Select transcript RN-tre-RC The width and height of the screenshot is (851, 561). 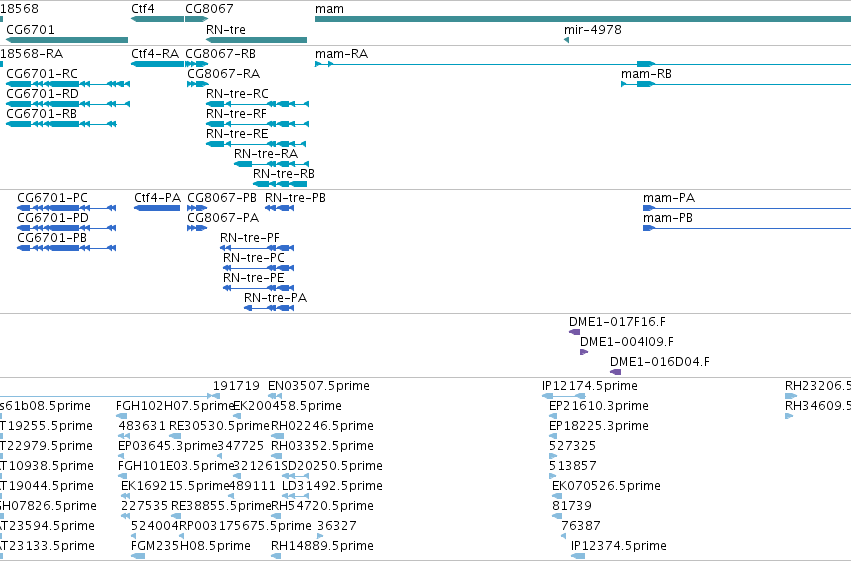pos(258,104)
